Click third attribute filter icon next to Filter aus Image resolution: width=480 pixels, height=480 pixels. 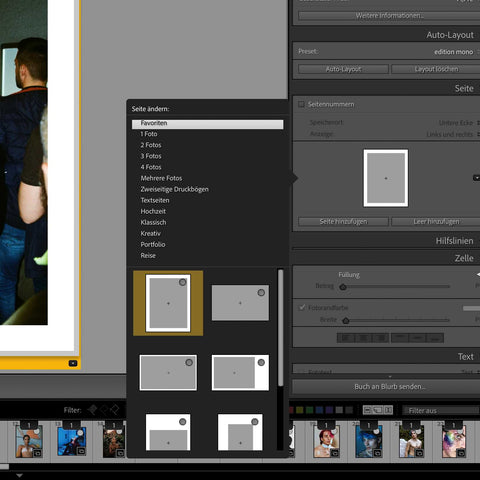point(388,410)
